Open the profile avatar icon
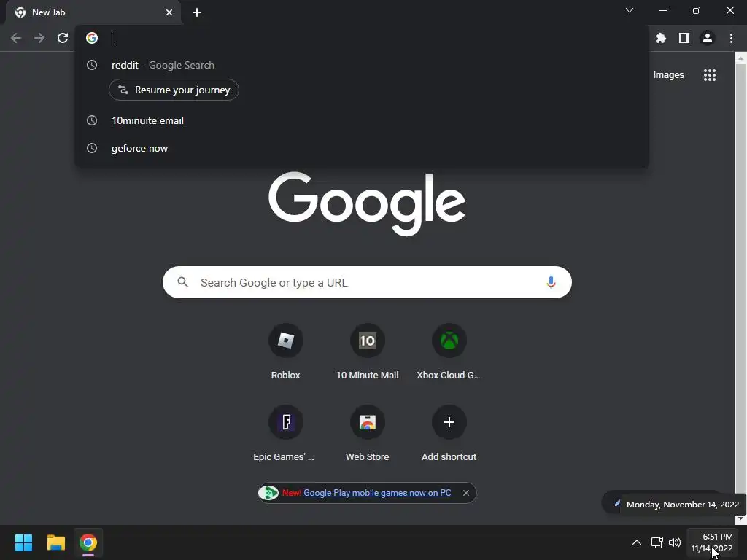 (708, 38)
